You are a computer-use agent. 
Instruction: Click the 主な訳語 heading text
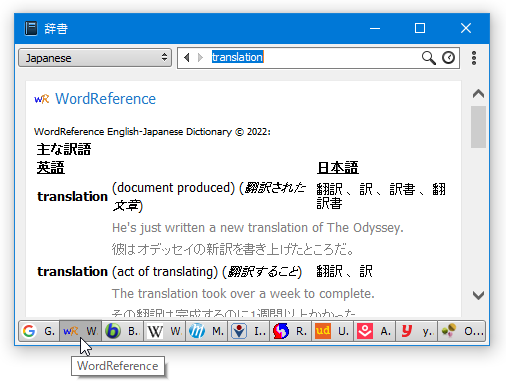click(x=64, y=149)
